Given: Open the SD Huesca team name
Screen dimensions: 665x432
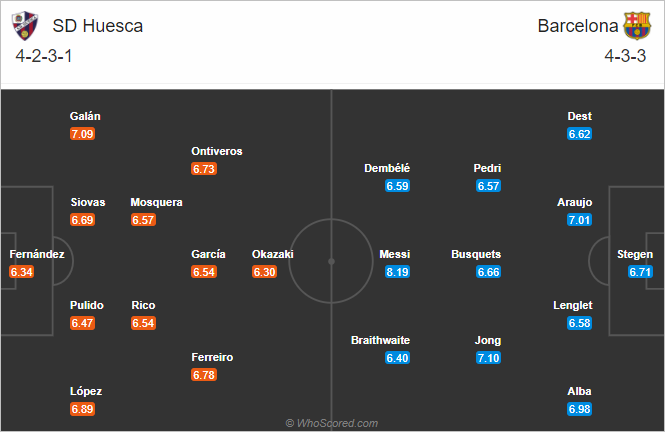Looking at the screenshot, I should 98,26.
